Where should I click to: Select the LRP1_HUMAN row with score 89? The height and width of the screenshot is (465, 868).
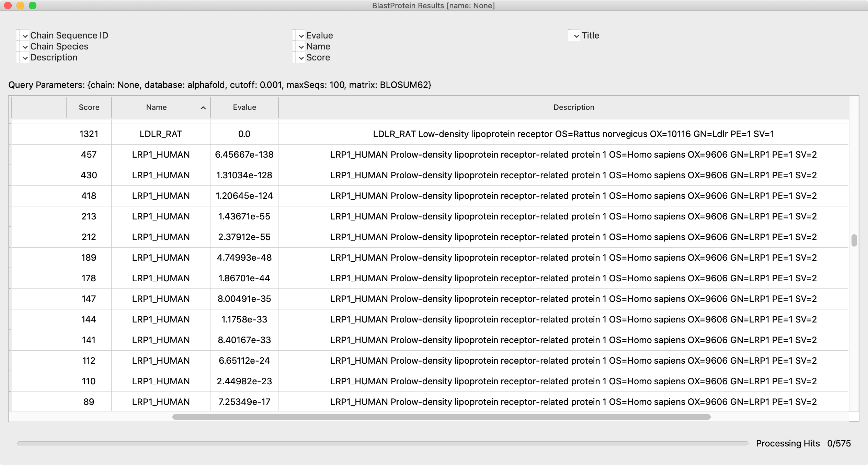(161, 402)
